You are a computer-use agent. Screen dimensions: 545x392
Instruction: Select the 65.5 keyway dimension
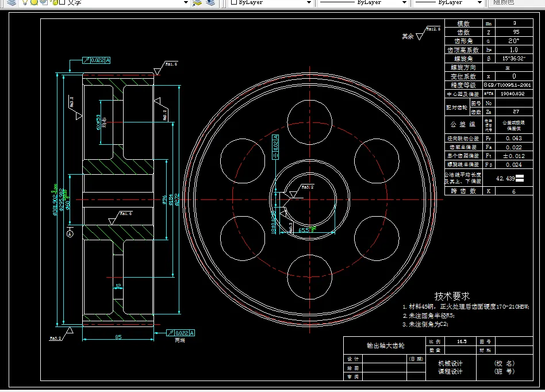[304, 230]
